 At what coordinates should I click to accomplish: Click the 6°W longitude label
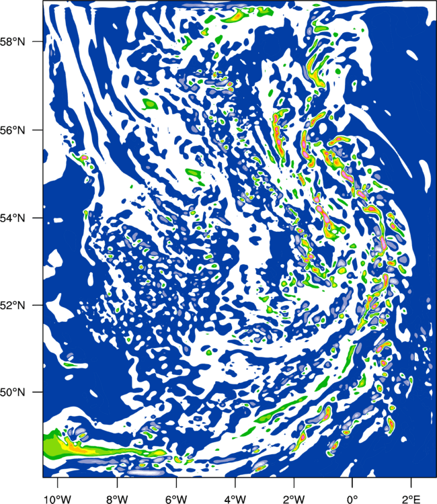(x=176, y=499)
